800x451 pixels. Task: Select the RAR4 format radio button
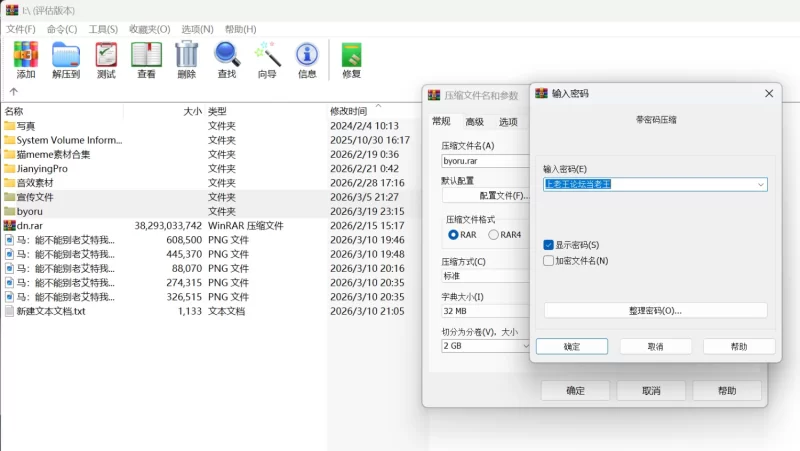(x=494, y=235)
